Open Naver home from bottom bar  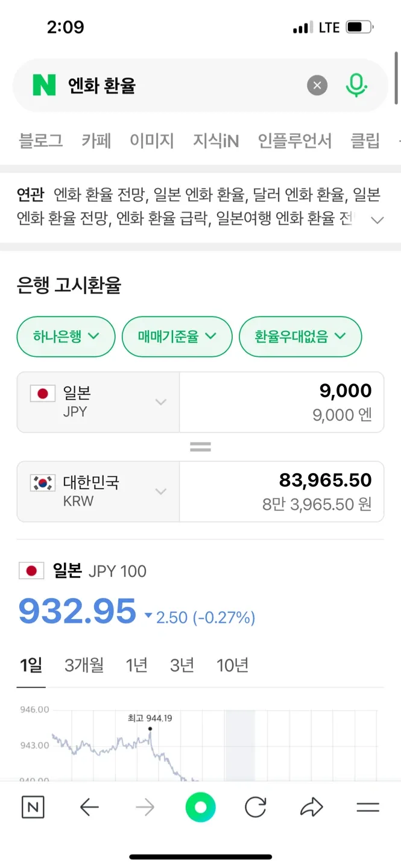pyautogui.click(x=33, y=807)
